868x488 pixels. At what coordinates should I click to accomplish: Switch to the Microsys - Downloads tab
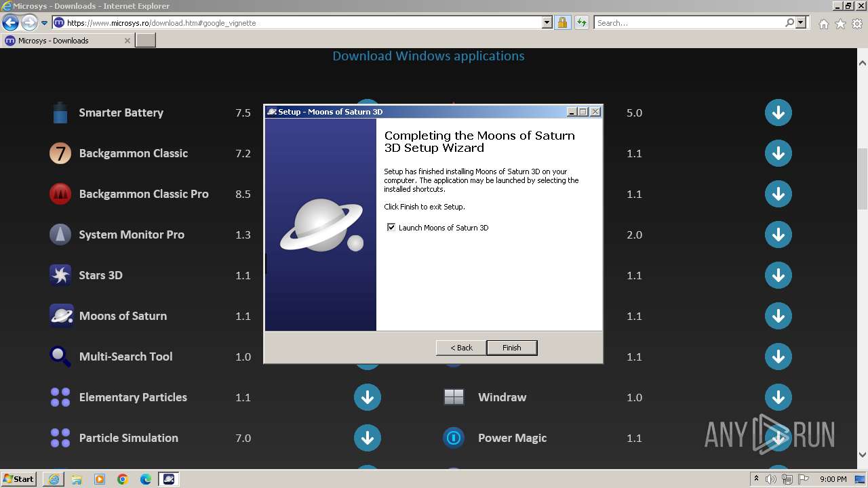[x=67, y=41]
